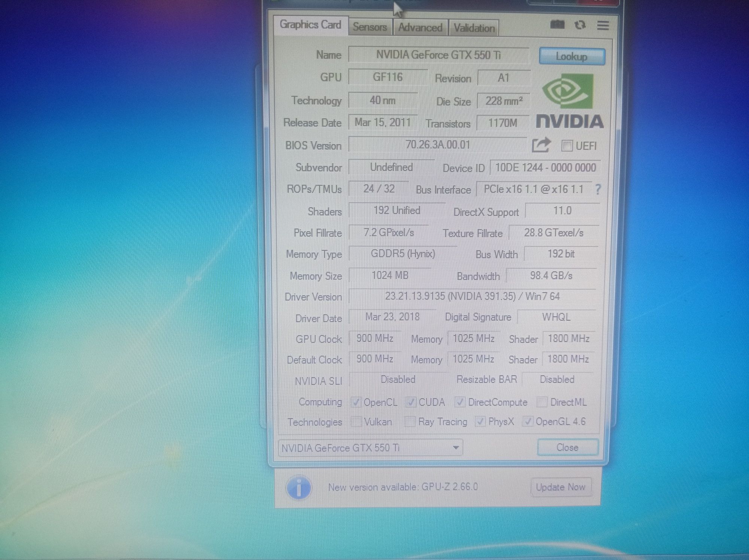Click the DirectX Support value 11.0
The width and height of the screenshot is (749, 560).
tap(562, 211)
